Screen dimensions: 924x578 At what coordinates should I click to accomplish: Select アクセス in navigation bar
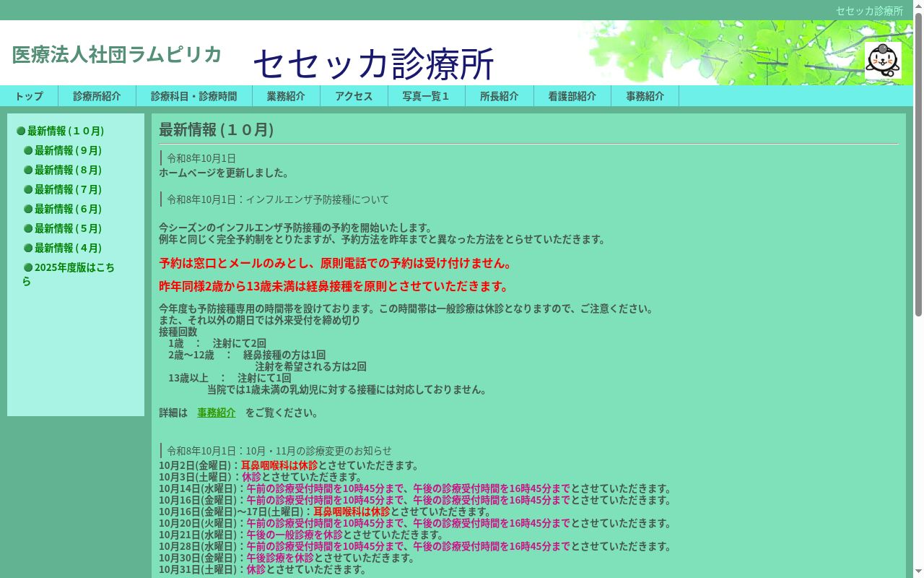tap(354, 96)
